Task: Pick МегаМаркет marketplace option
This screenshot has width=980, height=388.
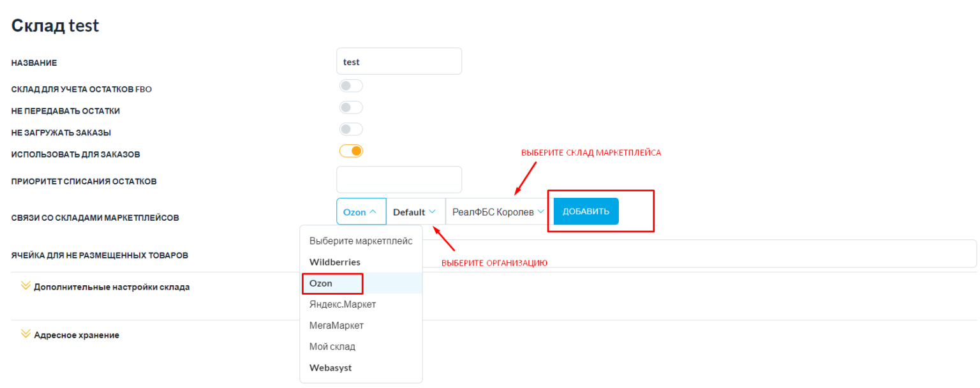Action: [x=336, y=325]
